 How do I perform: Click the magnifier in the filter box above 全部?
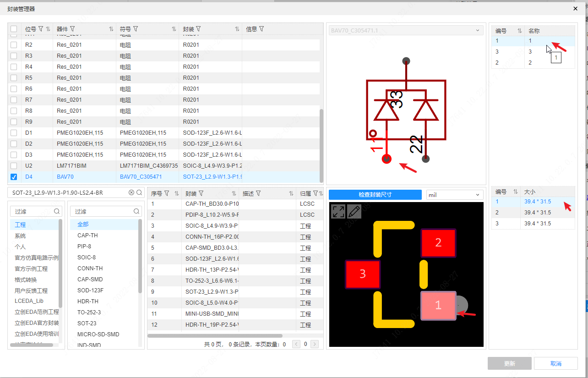(136, 211)
